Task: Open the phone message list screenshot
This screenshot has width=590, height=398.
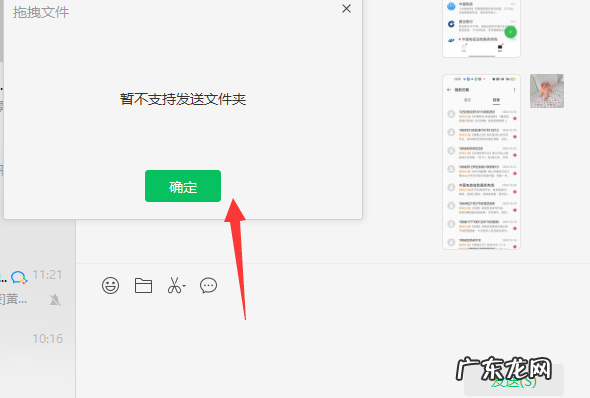Action: 481,162
